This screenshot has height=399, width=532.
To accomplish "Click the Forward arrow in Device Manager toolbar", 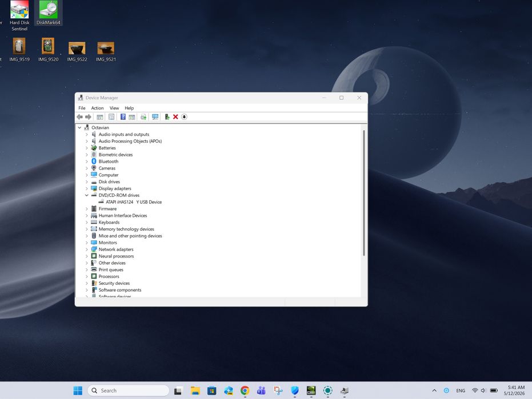I will click(88, 117).
